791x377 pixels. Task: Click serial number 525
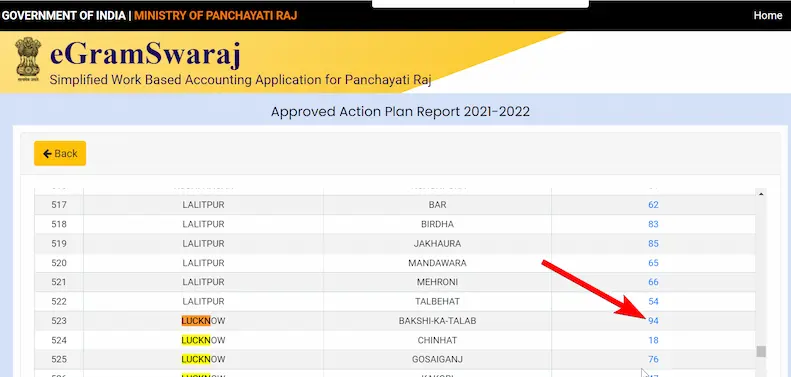pos(59,360)
